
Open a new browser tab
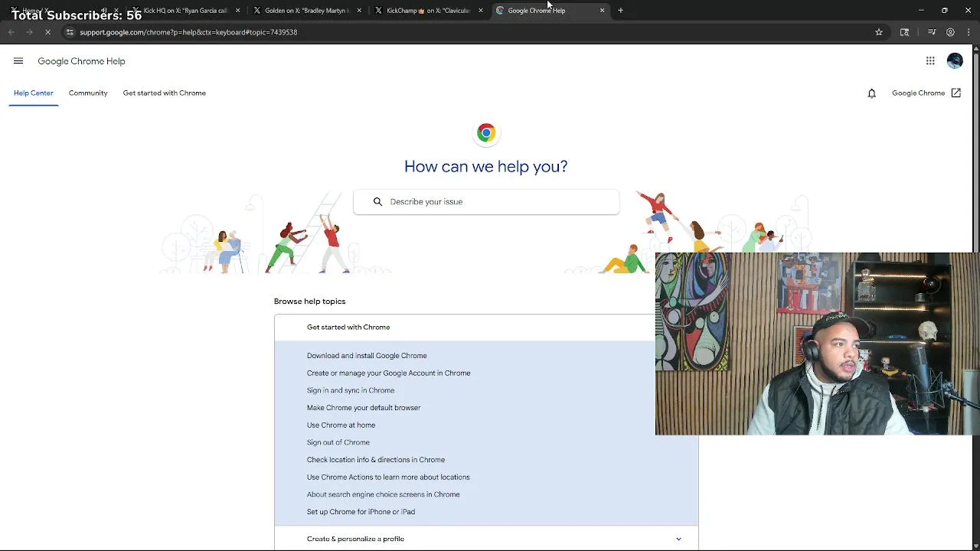click(621, 11)
